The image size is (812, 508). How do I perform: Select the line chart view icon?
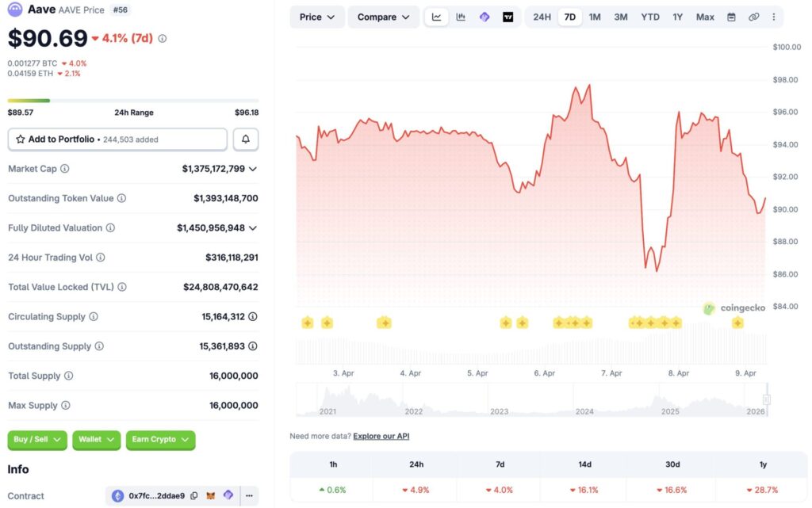[437, 17]
